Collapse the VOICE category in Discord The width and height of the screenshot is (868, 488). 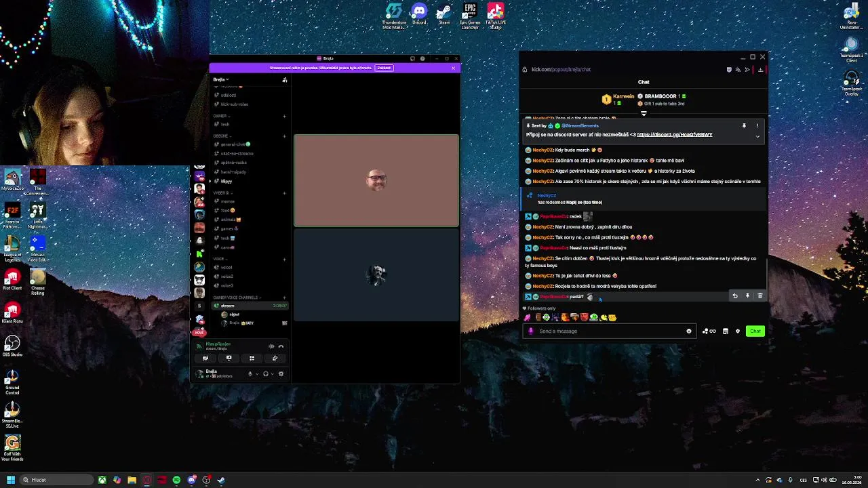[x=219, y=258]
